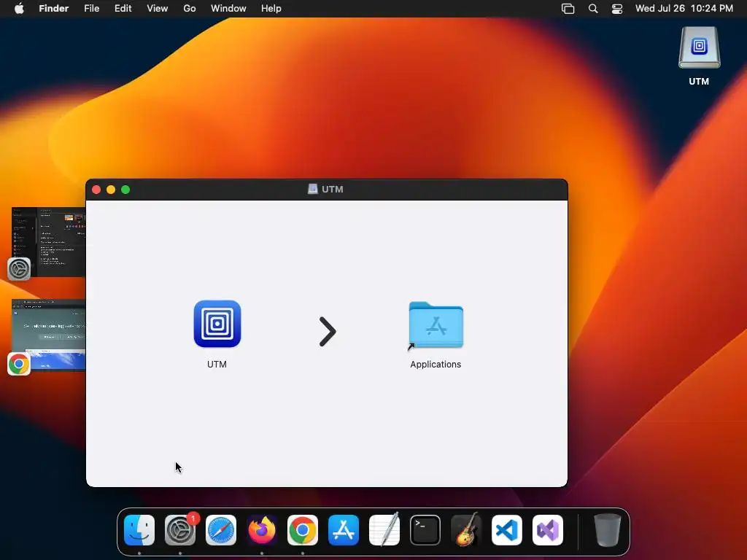
Task: Switch to the Chrome window thumbnail
Action: 49,335
